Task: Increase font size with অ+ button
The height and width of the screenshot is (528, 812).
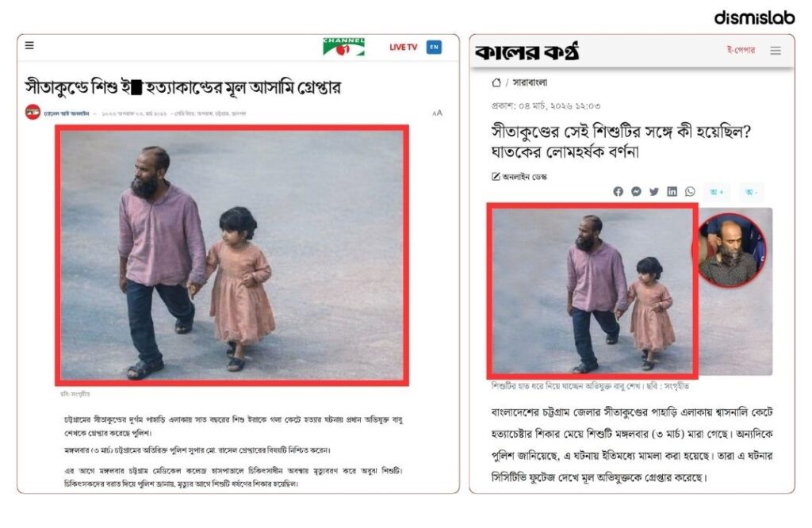Action: pos(717,192)
